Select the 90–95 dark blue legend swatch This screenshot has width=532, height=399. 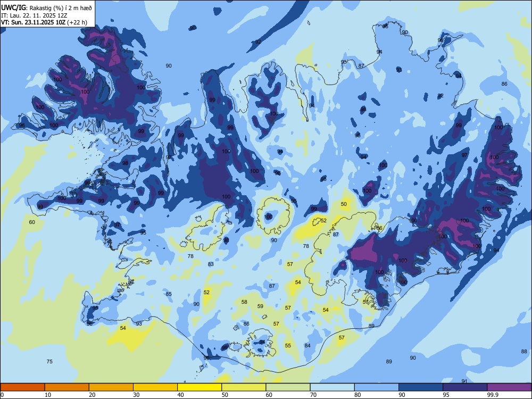coord(421,387)
